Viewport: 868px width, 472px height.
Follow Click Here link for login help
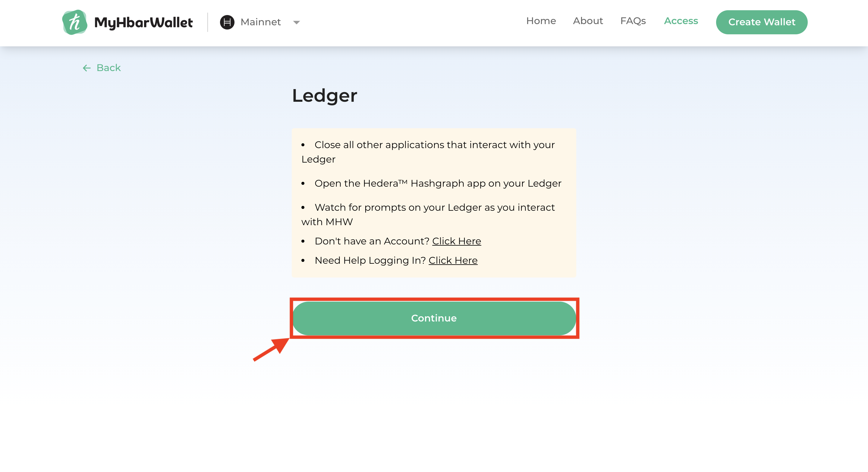tap(452, 260)
